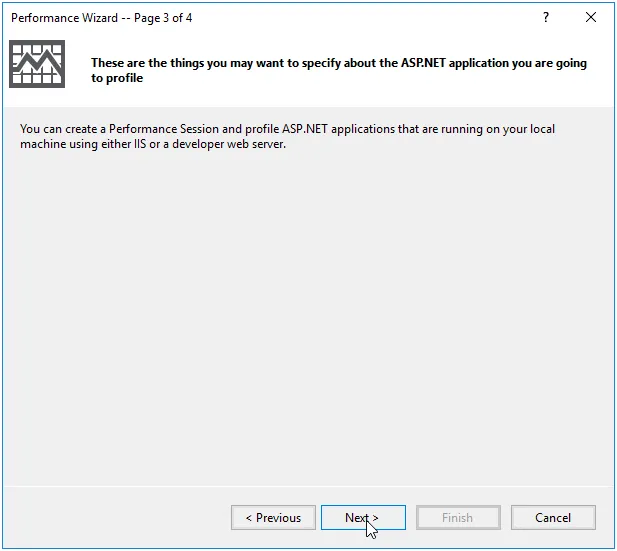617x551 pixels.
Task: Cancel the Performance Wizard
Action: coord(553,518)
